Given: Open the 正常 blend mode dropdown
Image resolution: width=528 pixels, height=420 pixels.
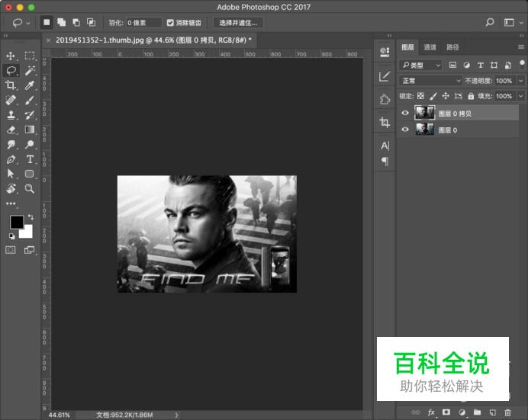Looking at the screenshot, I should point(430,81).
